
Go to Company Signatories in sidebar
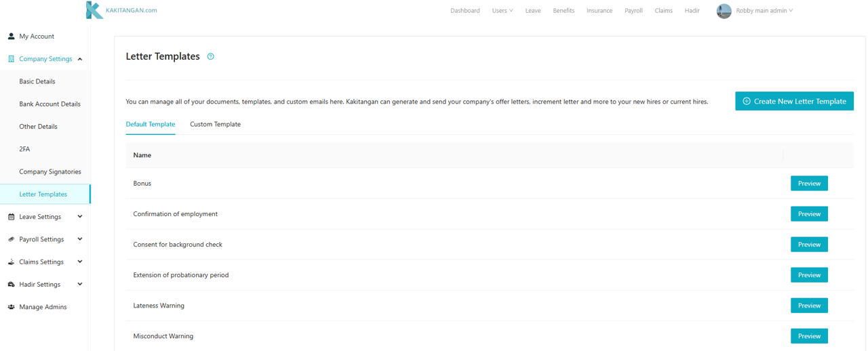(x=50, y=172)
